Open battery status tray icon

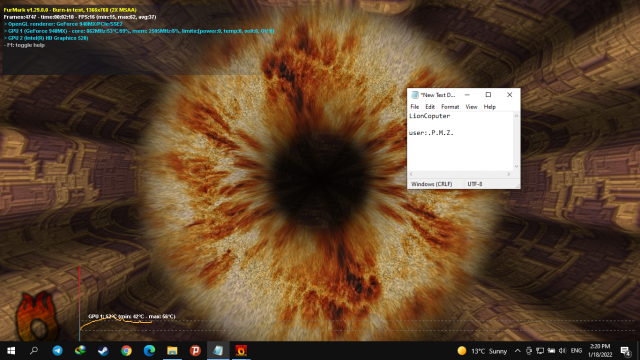click(551, 351)
